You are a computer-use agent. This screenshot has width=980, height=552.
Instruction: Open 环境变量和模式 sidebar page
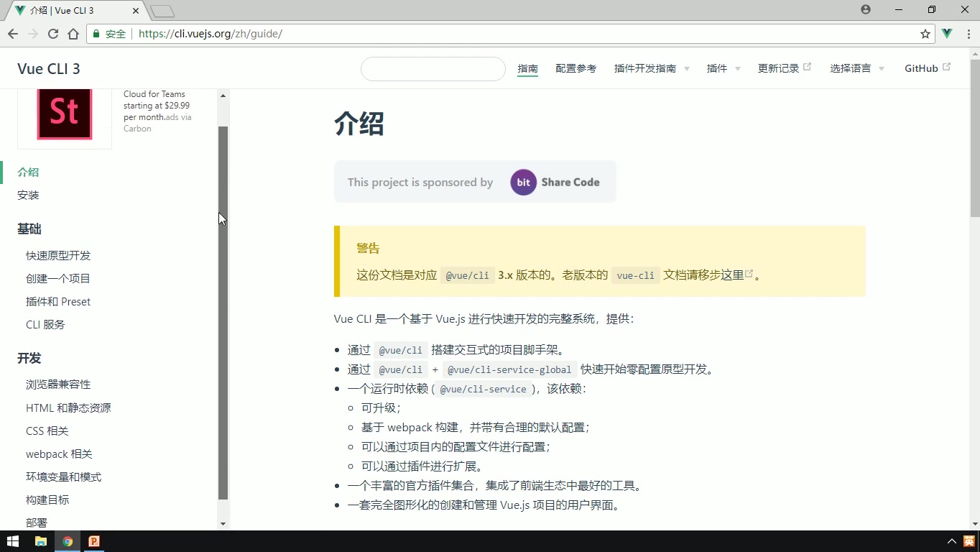tap(63, 477)
